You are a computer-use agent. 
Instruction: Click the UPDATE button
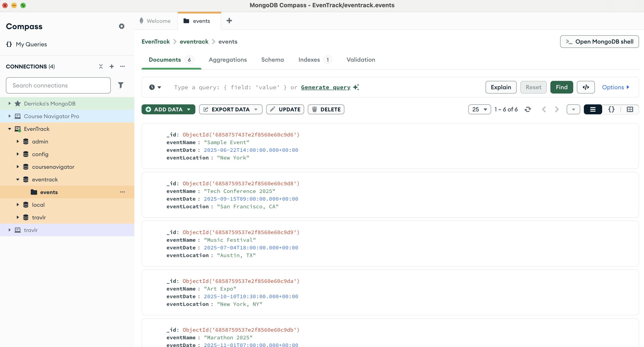[285, 109]
